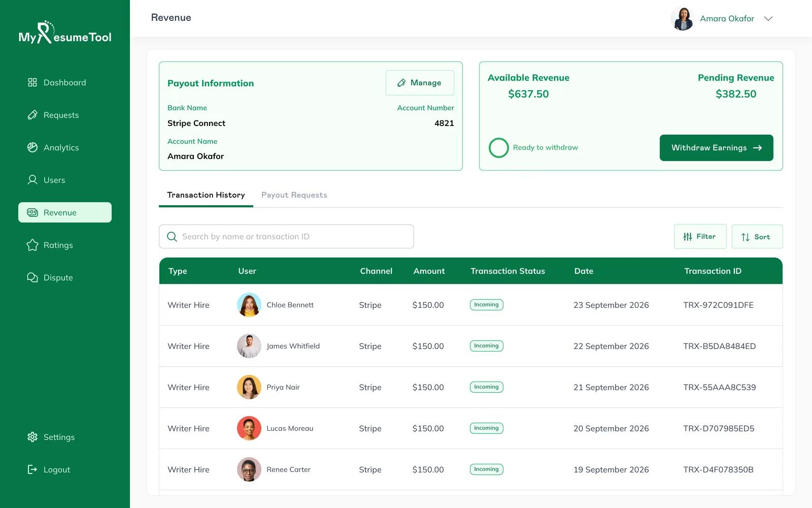Image resolution: width=812 pixels, height=508 pixels.
Task: Click the Sort button
Action: [x=757, y=237]
